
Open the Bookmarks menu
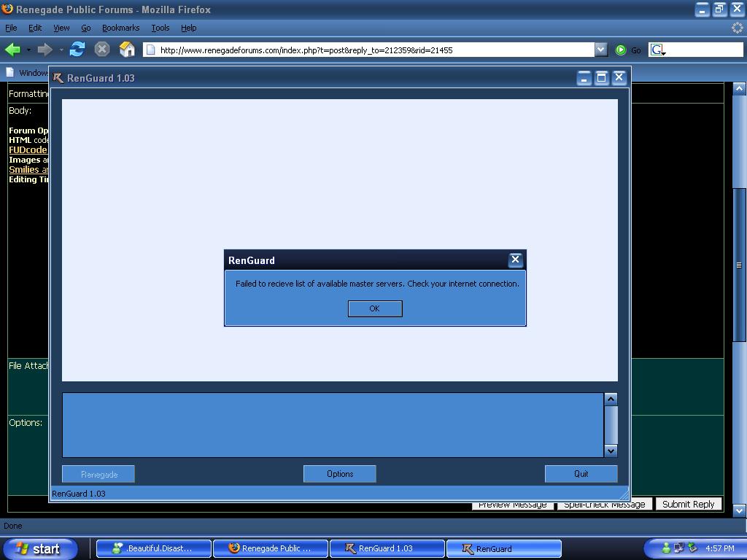pos(120,28)
